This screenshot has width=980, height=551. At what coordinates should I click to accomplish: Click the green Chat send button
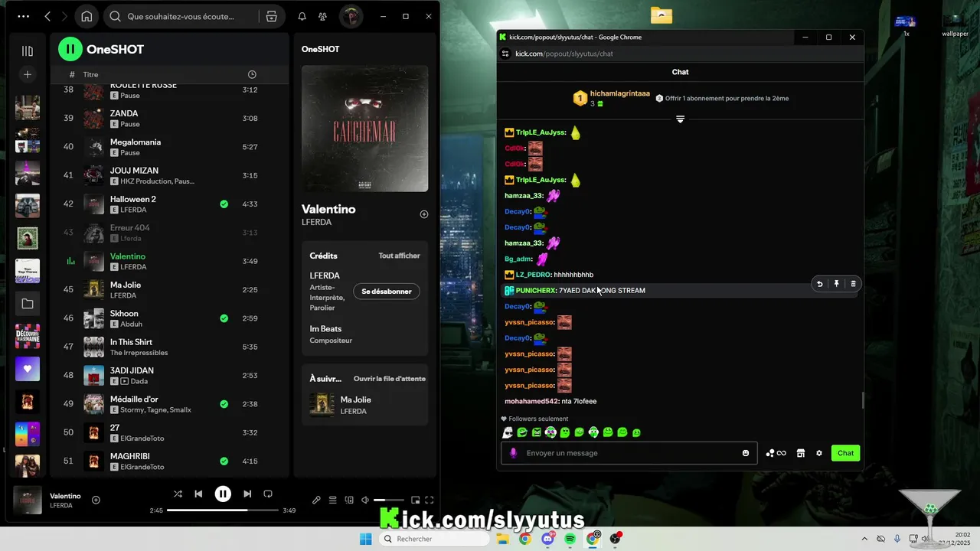coord(845,453)
